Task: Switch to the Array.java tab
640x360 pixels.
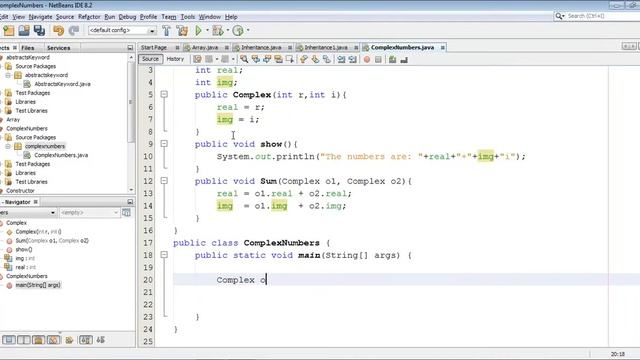Action: 205,48
